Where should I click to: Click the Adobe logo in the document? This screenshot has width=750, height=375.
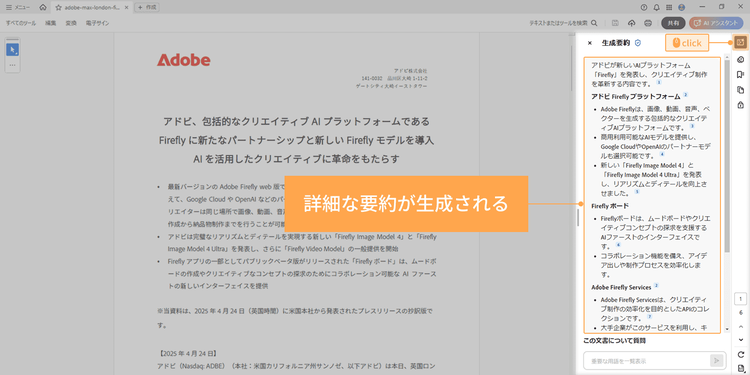184,60
